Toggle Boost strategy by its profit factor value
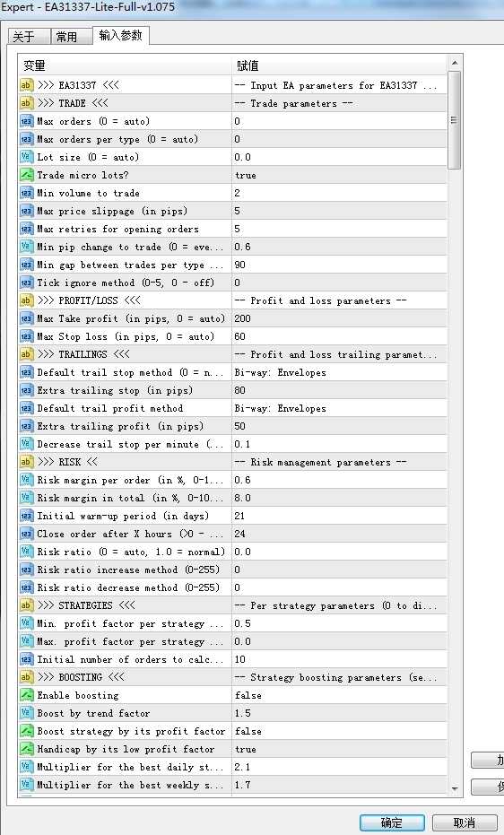This screenshot has width=504, height=835. [x=339, y=732]
